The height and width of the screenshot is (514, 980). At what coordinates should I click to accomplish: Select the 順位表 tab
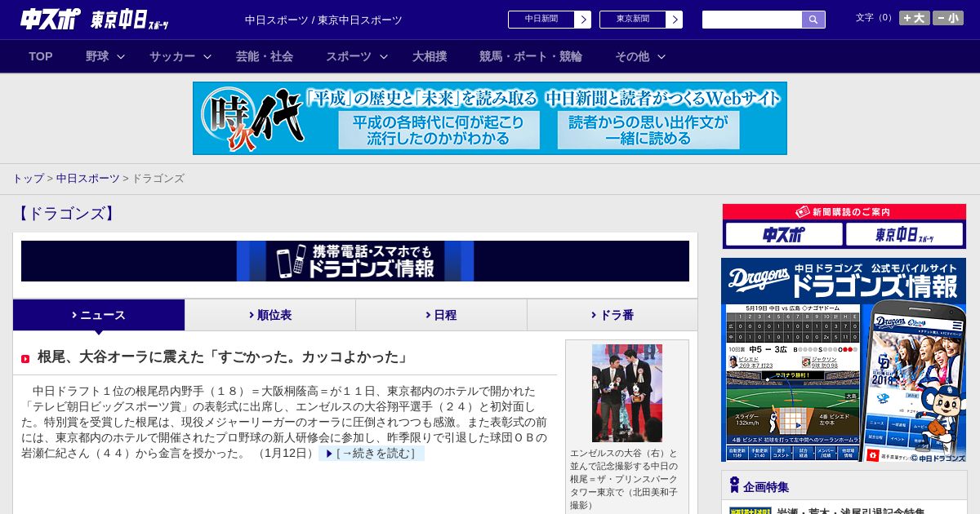pos(270,315)
